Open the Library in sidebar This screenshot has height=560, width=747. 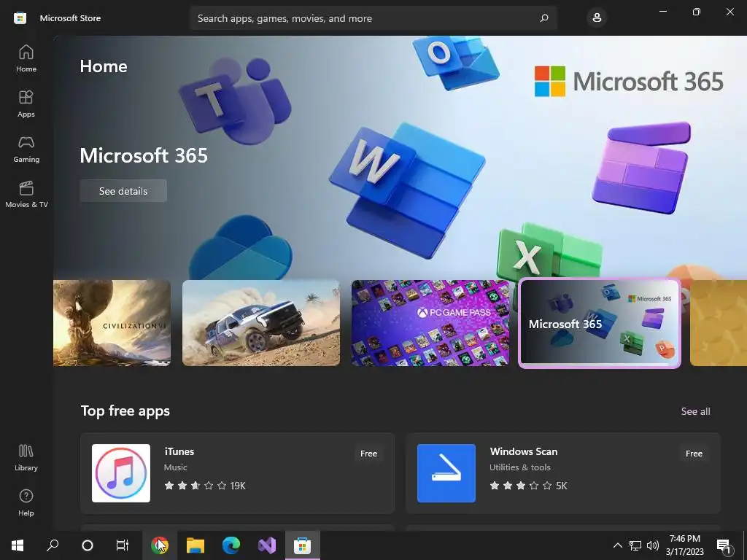[x=26, y=458]
